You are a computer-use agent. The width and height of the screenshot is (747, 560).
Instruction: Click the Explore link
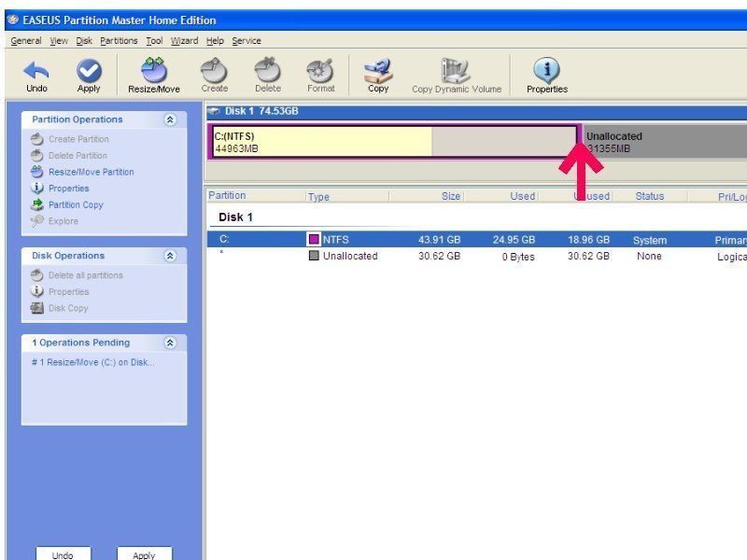click(x=63, y=221)
